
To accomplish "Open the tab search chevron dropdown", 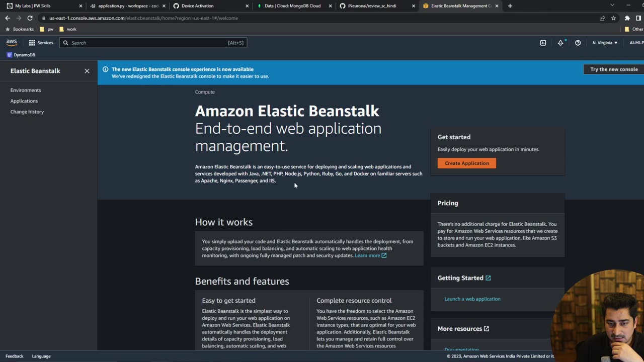I will (x=612, y=6).
